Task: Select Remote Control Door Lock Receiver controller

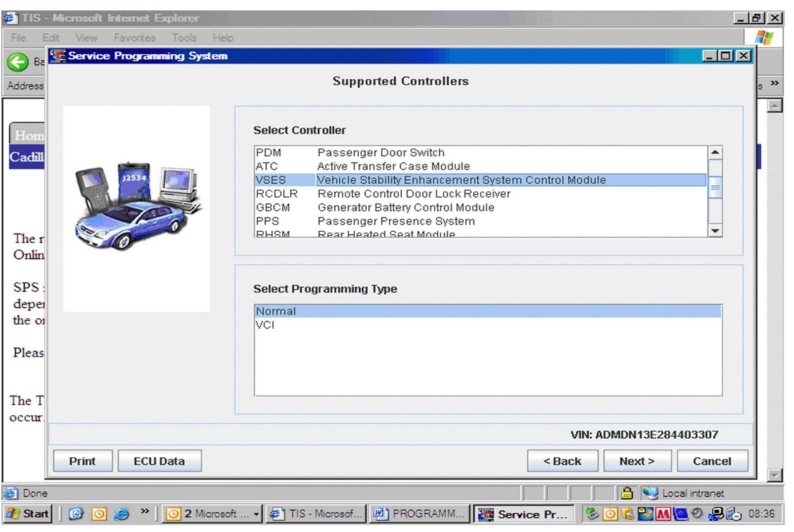Action: pos(413,194)
